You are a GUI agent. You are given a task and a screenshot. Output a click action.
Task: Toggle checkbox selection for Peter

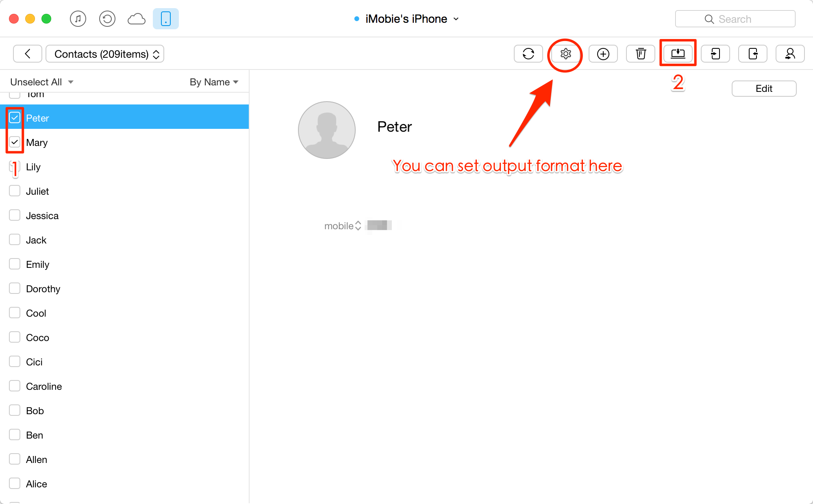click(15, 117)
